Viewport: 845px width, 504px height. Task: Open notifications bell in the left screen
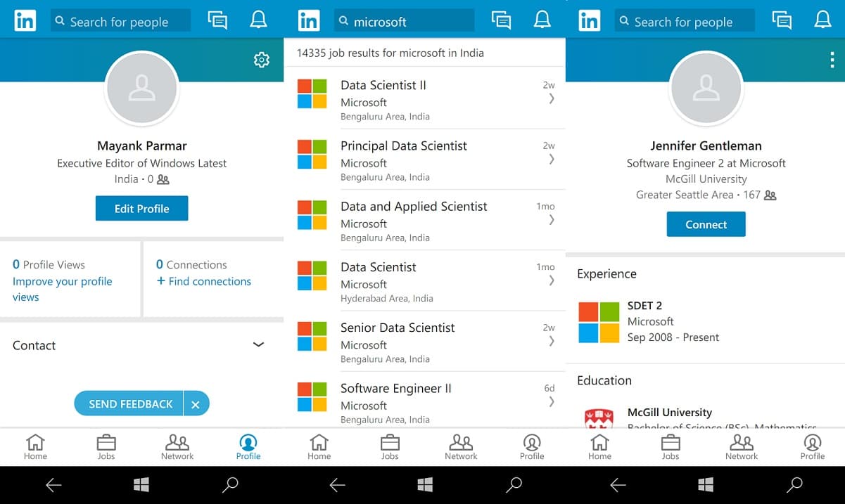point(258,20)
